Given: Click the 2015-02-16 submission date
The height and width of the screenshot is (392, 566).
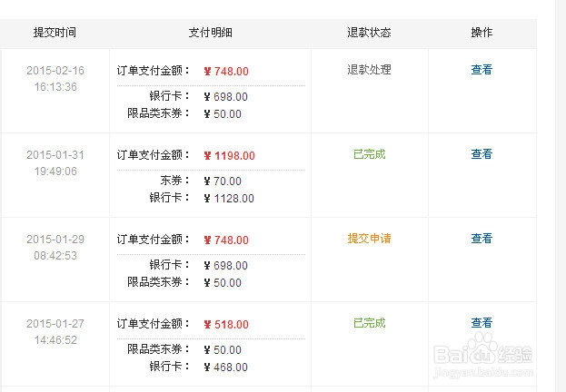Looking at the screenshot, I should (x=55, y=71).
